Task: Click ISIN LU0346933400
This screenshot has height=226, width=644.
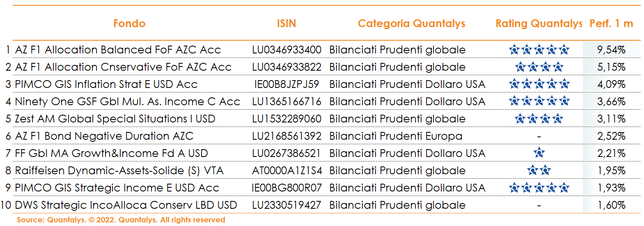Action: [x=286, y=50]
